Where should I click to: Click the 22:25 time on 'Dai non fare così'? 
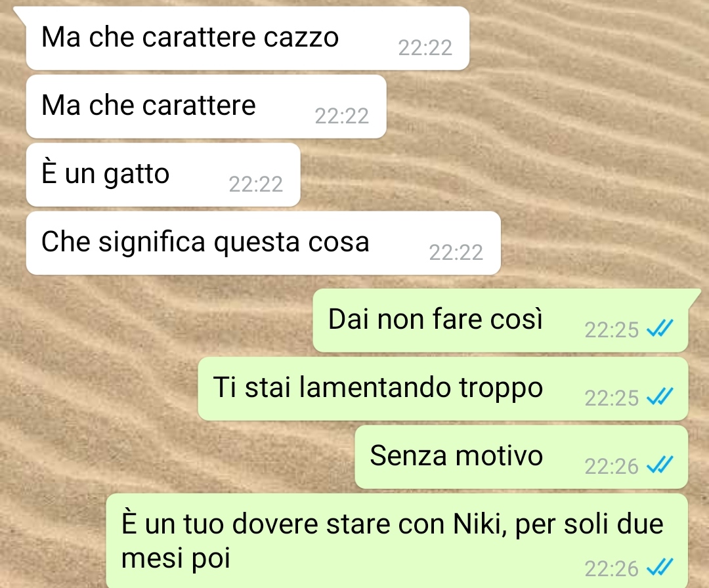611,330
